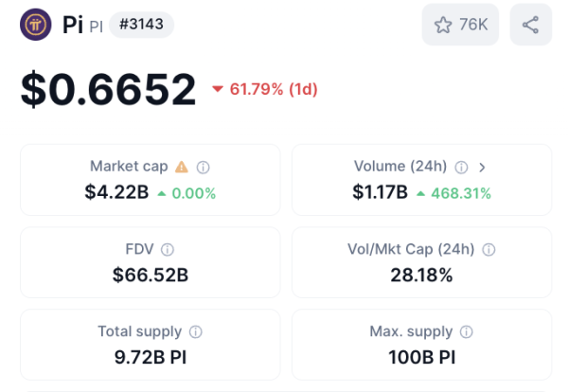568x392 pixels.
Task: Open the share options button
Action: pos(530,25)
